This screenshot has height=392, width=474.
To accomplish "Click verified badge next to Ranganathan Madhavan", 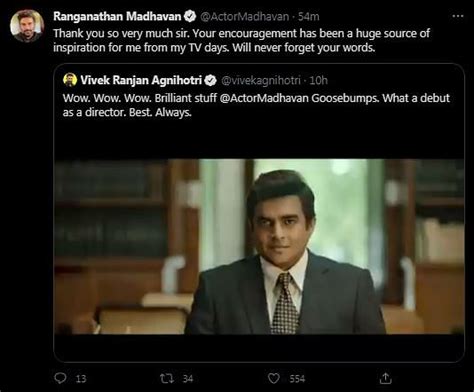I will [190, 16].
